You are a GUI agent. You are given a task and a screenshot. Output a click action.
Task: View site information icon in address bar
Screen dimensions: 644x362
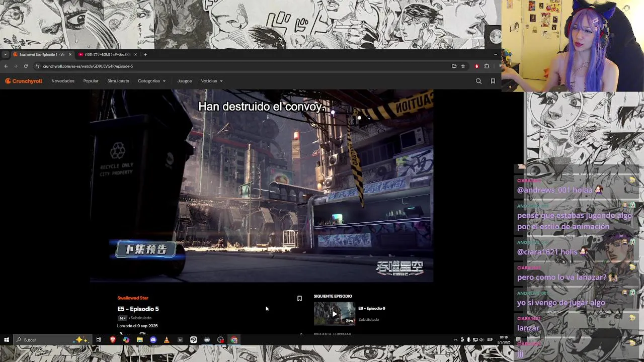pyautogui.click(x=37, y=66)
